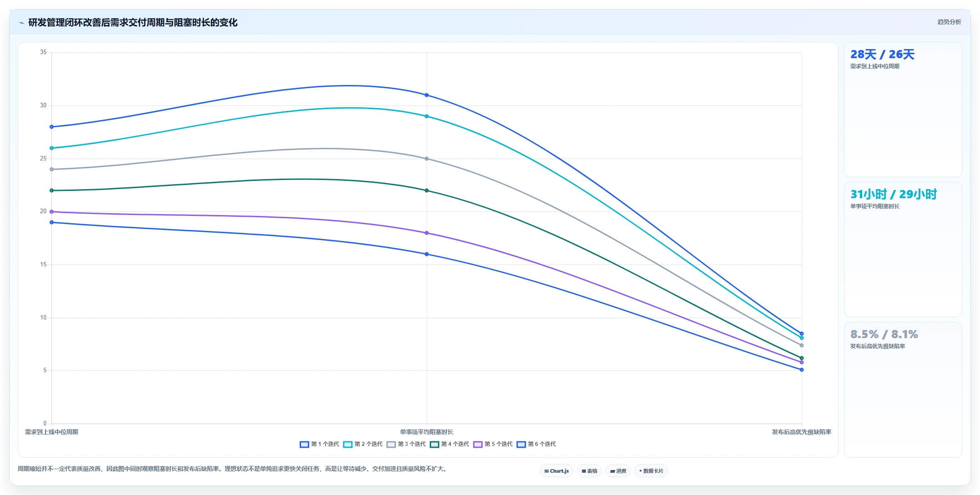Image resolution: width=980 pixels, height=495 pixels.
Task: Click the y-axis tick label 35
Action: pos(43,52)
